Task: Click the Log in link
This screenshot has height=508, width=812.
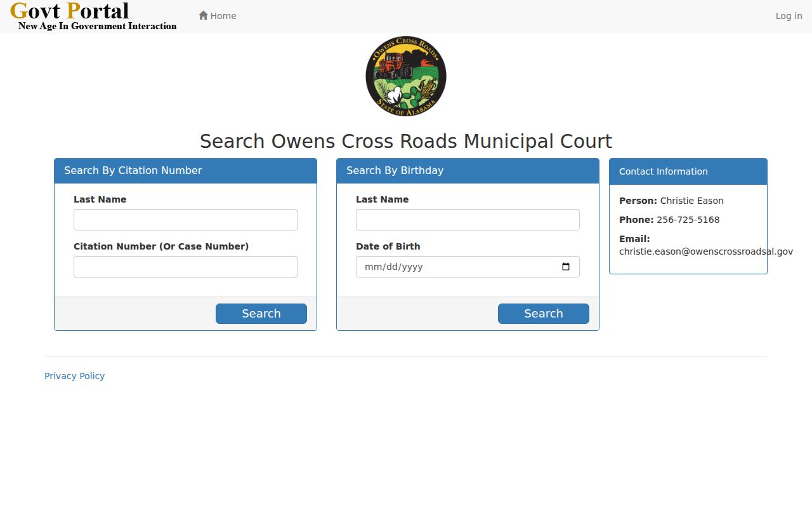Action: (789, 16)
